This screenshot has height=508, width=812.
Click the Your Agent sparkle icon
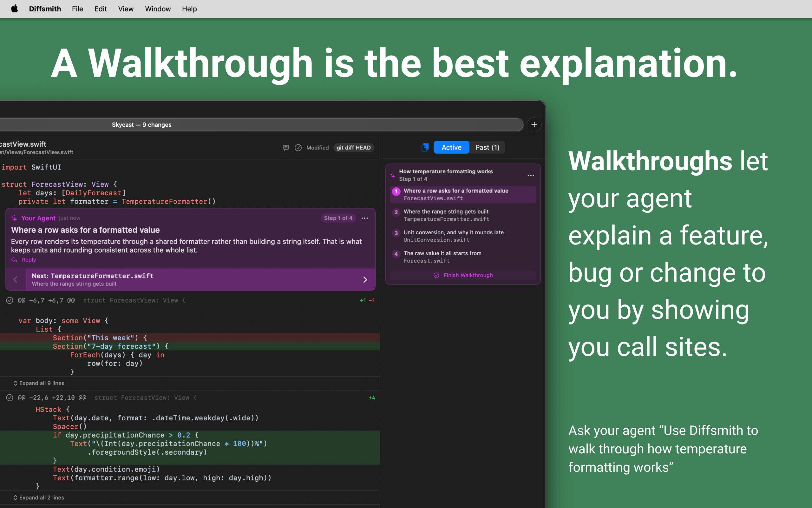coord(14,218)
